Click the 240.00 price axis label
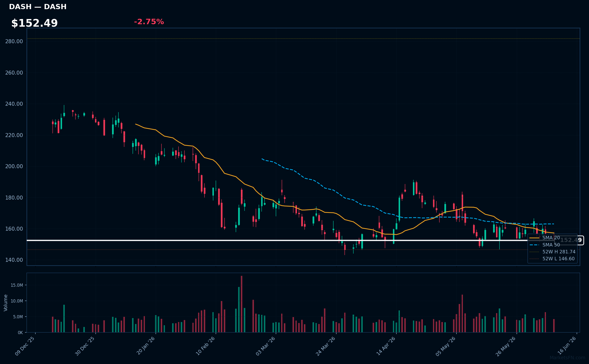589x364 pixels. (x=14, y=104)
